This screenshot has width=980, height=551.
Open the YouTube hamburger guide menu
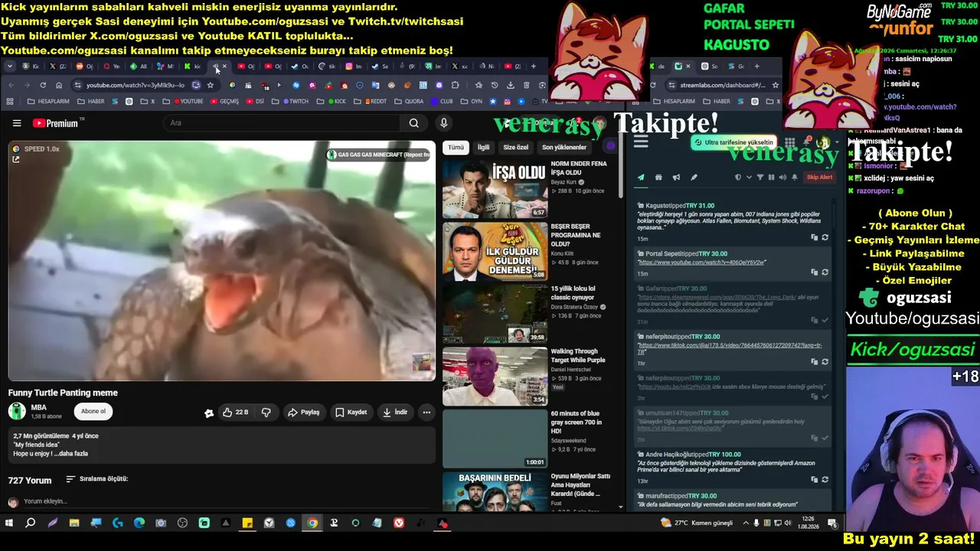tap(17, 123)
